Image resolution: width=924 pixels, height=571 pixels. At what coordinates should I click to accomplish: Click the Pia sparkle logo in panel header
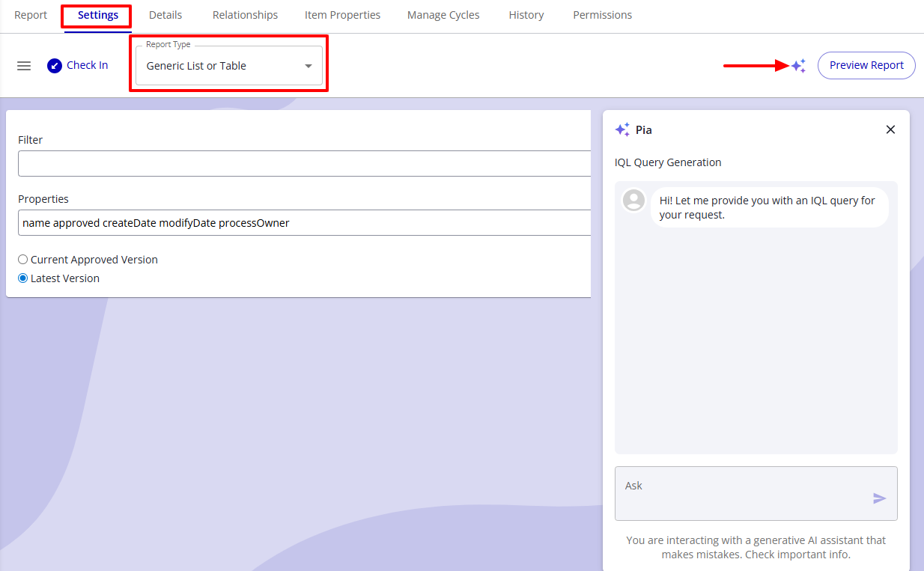[x=622, y=129]
